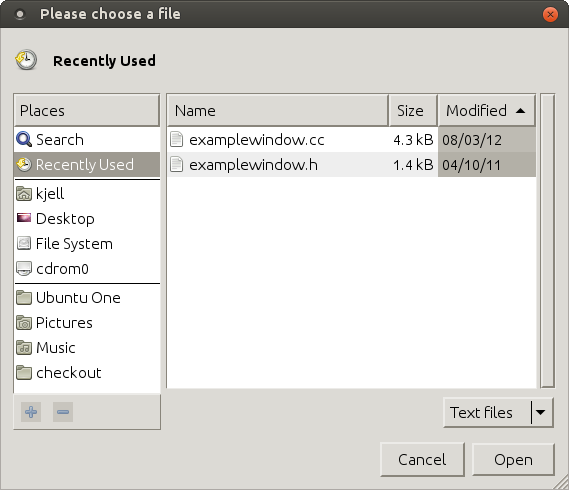Open the cdrom0 drive icon
This screenshot has height=490, width=569.
(x=24, y=269)
